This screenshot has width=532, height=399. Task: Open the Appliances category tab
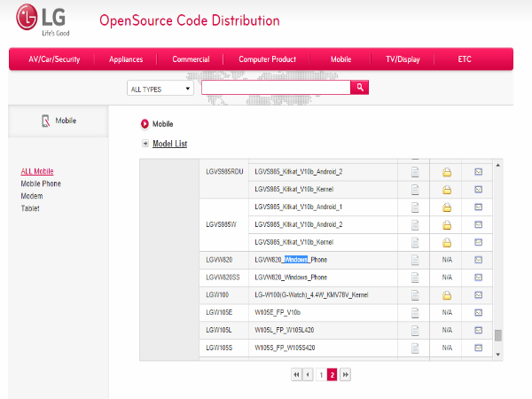point(126,59)
